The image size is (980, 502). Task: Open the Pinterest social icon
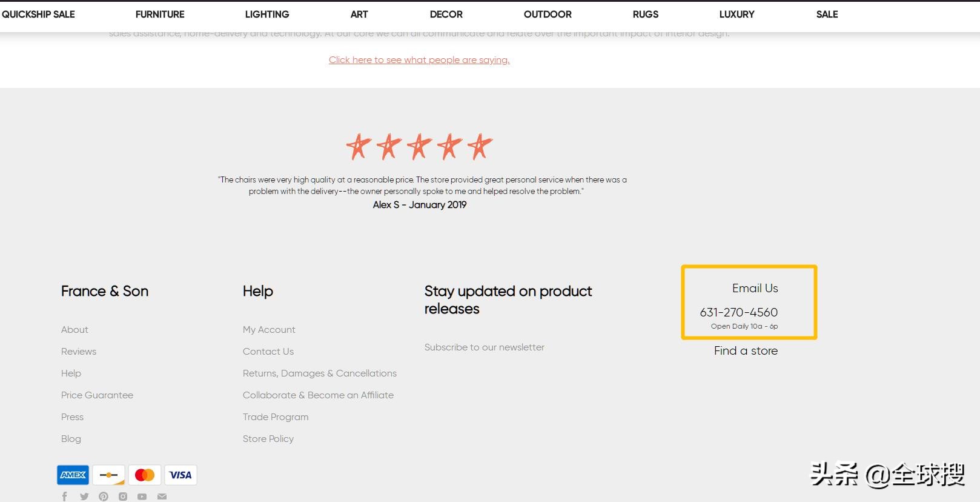[x=104, y=497]
